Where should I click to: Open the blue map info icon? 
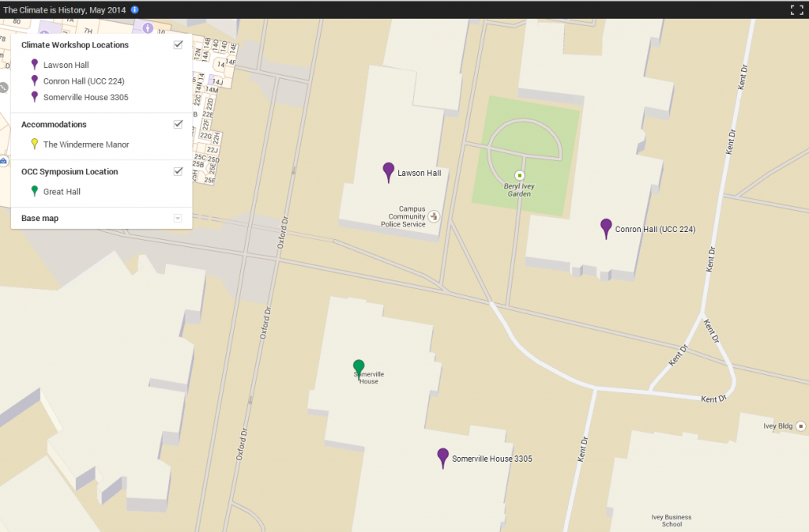pyautogui.click(x=135, y=9)
